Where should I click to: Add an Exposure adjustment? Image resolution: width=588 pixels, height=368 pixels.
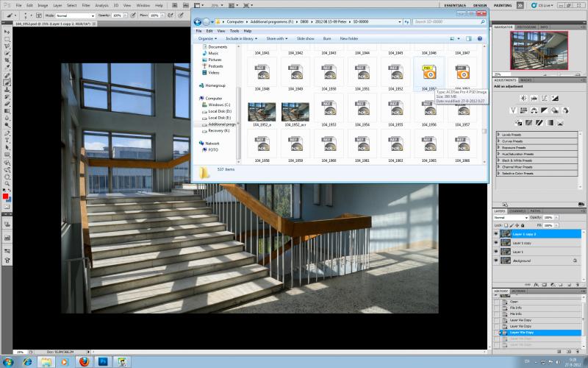coord(555,99)
